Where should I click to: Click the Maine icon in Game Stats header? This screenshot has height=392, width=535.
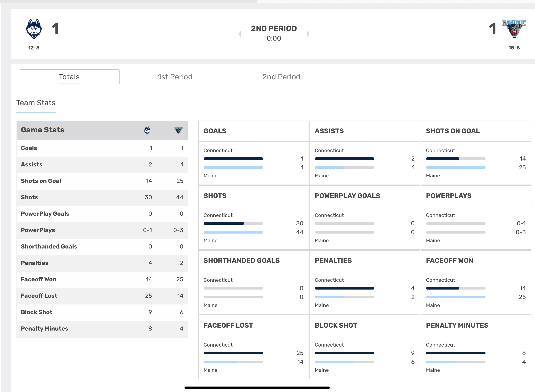178,130
